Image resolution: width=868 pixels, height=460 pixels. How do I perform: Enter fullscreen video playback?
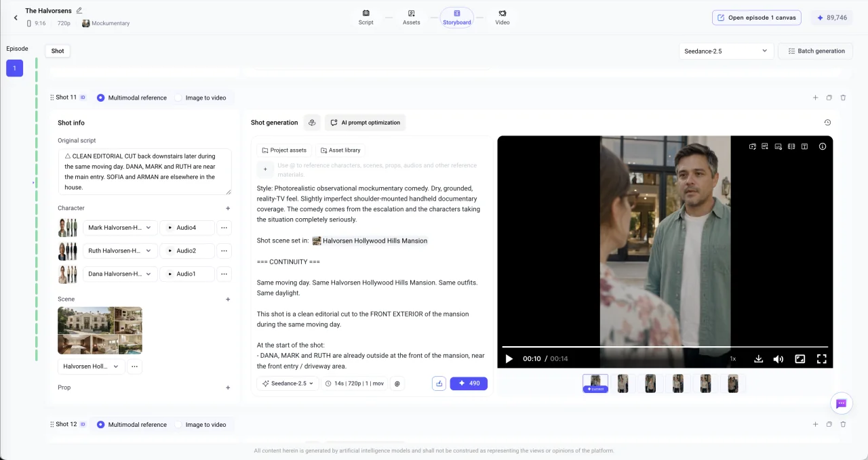pyautogui.click(x=821, y=358)
